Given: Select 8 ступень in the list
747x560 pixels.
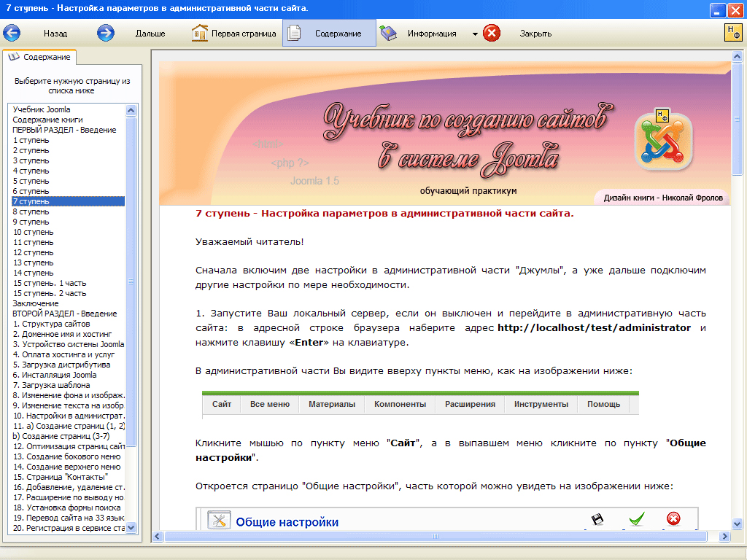Looking at the screenshot, I should 68,211.
